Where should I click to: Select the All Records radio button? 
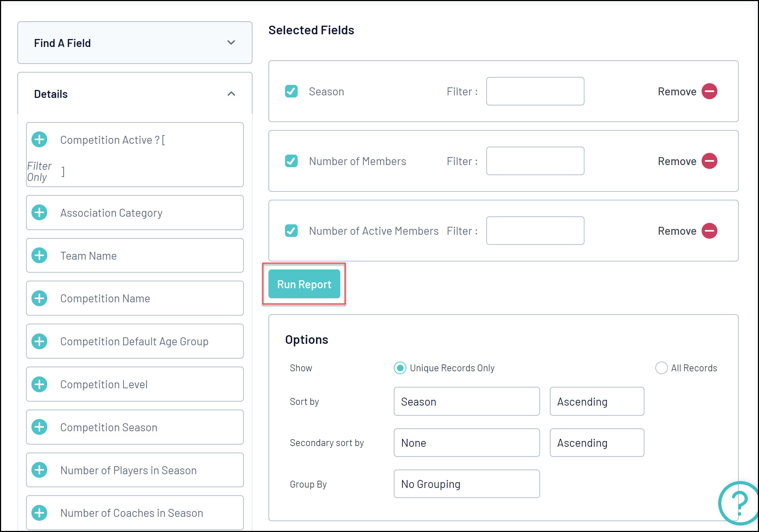tap(661, 368)
